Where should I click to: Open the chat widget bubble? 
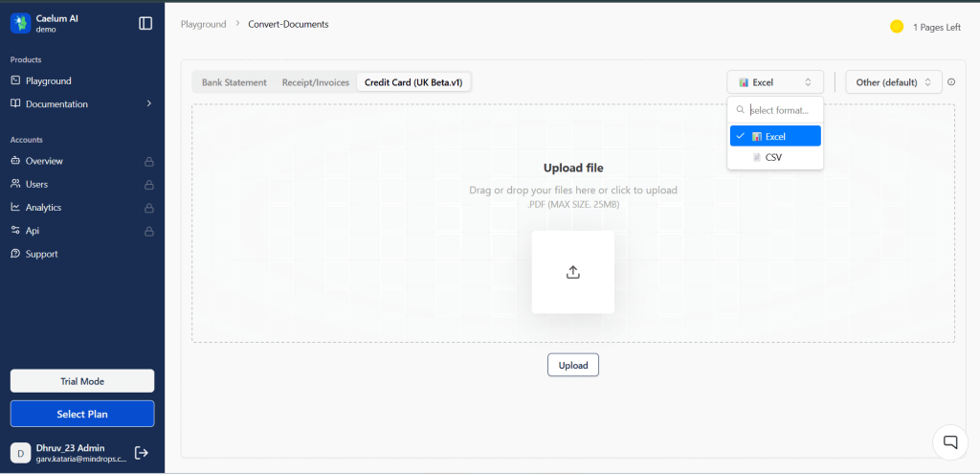pyautogui.click(x=950, y=442)
